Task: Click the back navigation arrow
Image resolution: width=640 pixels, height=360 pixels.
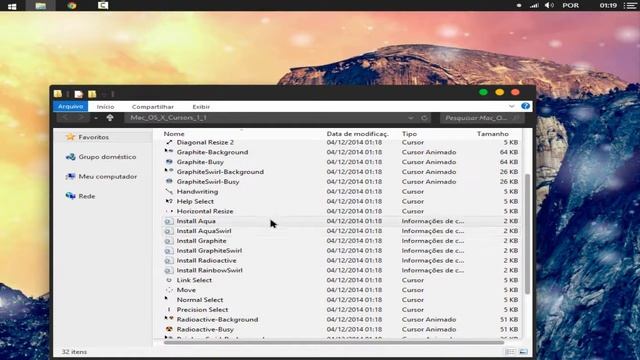Action: [x=65, y=118]
